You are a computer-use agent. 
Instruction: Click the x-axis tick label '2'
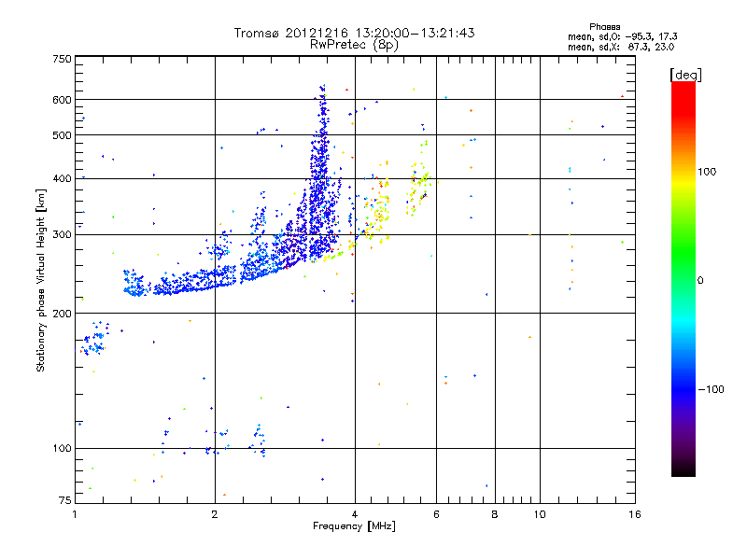coord(215,514)
